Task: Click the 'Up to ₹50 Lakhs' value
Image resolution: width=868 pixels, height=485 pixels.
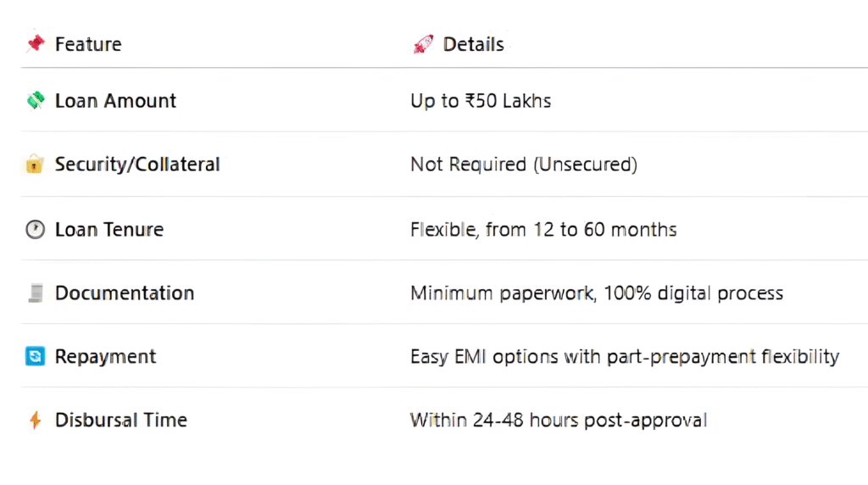Action: 481,101
